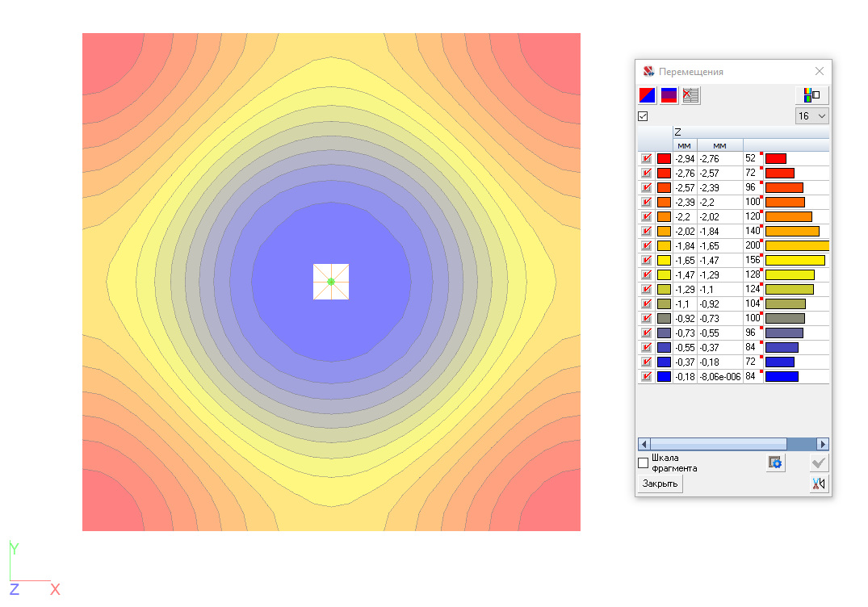Click the olive swatch for the -1,1 row
Screen dimensions: 868x607
664,303
